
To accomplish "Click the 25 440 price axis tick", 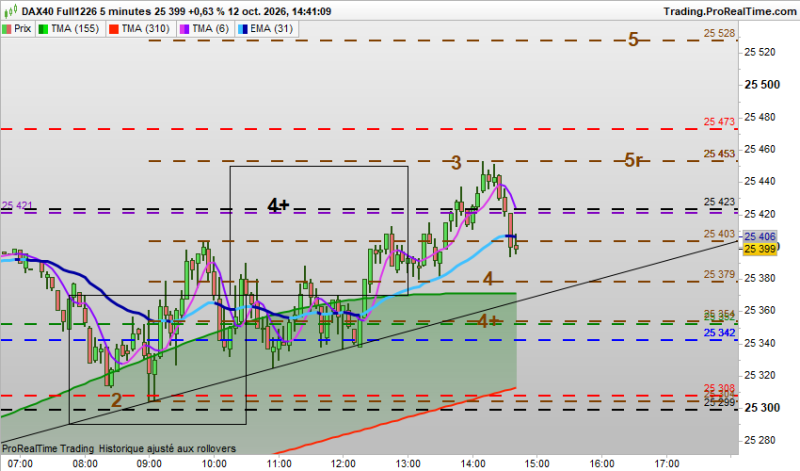I will tap(759, 181).
